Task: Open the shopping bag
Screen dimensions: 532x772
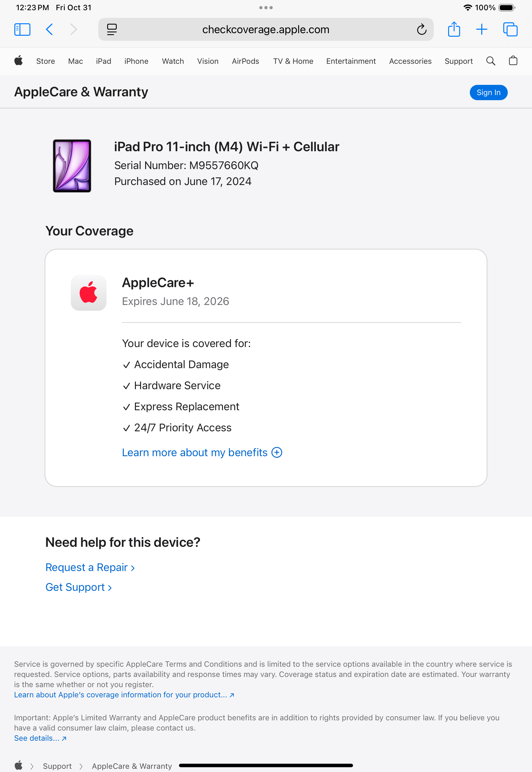Action: 513,61
